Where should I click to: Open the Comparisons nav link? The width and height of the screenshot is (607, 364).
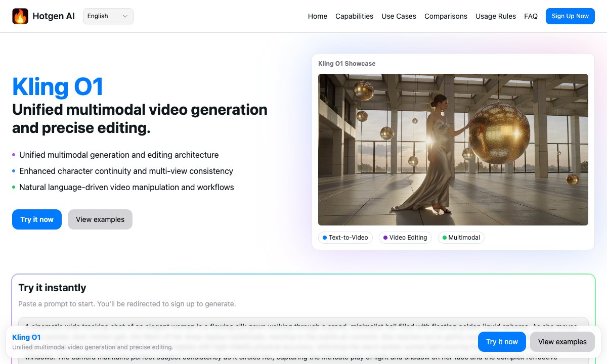[x=446, y=16]
